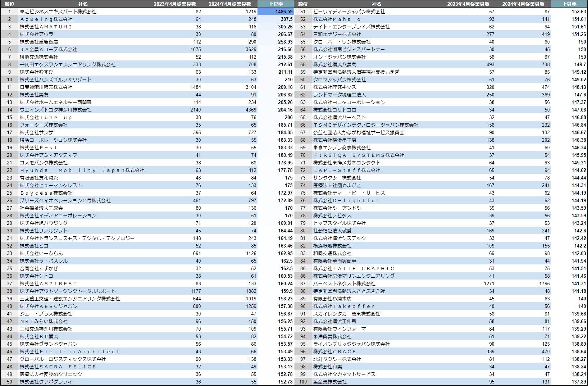Viewport: 588px width, 386px height.
Task: Click 三和エナジー株式会社 company name
Action: (337, 34)
